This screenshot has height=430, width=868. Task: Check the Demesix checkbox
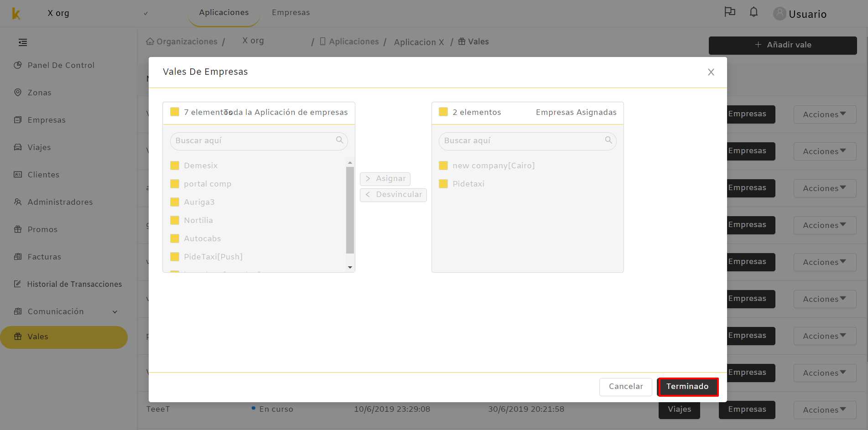click(x=175, y=166)
